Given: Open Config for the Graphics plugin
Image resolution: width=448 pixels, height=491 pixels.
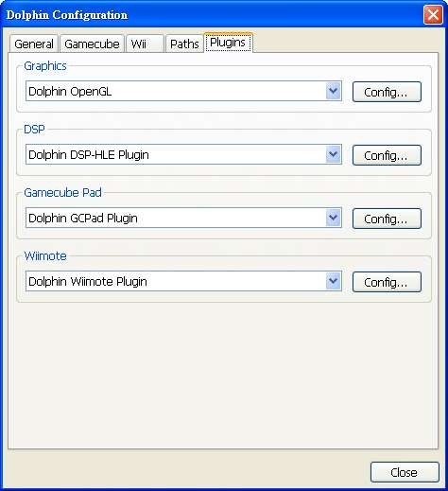Looking at the screenshot, I should [x=387, y=92].
